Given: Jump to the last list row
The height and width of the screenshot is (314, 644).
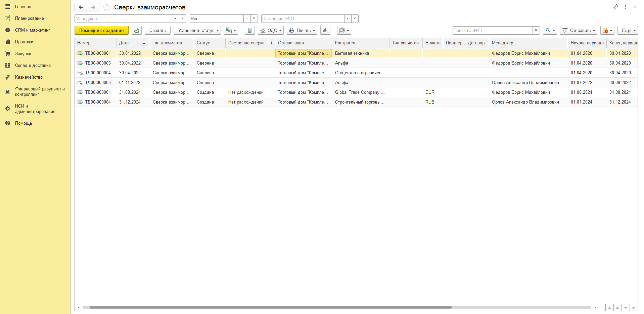Looking at the screenshot, I should (634, 308).
